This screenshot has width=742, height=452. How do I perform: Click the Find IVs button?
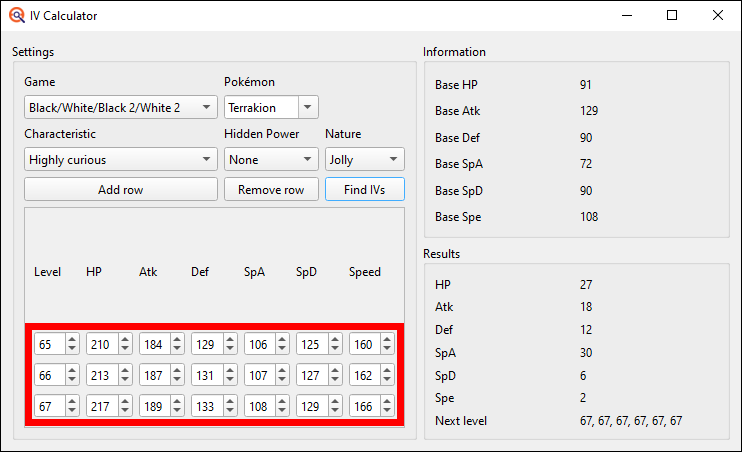364,190
